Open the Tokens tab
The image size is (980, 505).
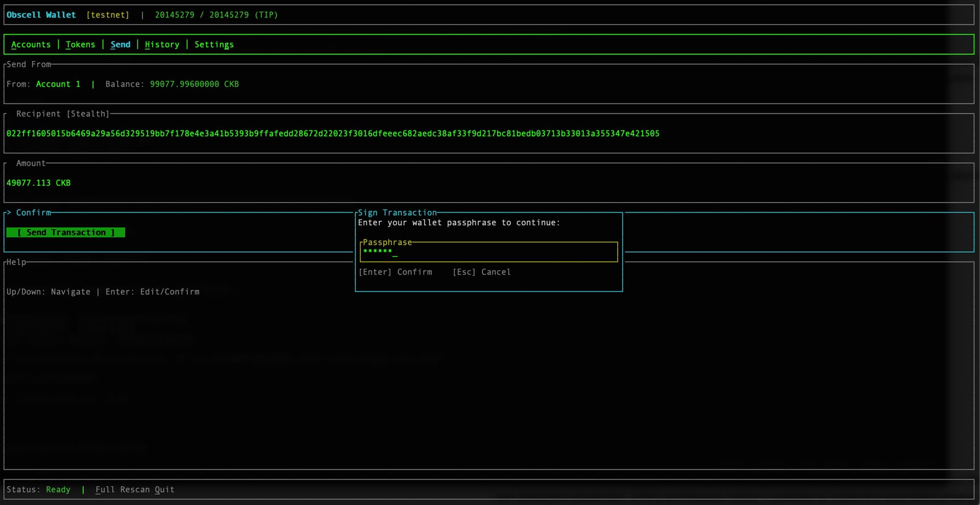pyautogui.click(x=80, y=45)
